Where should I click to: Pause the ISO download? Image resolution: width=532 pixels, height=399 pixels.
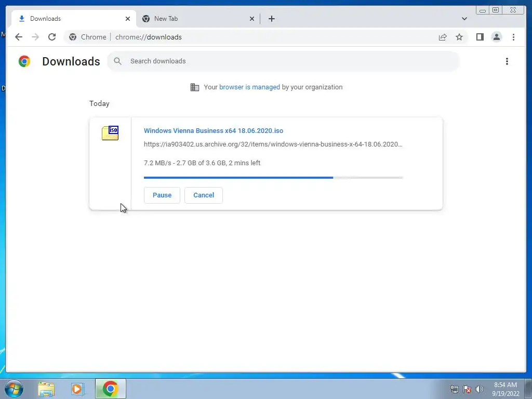[162, 195]
